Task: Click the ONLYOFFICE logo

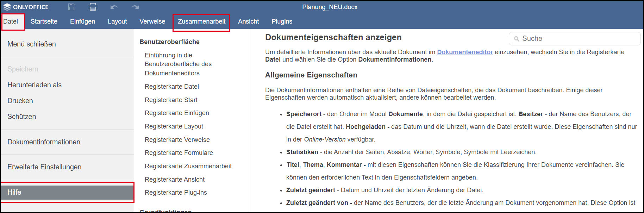Action: 26,7
